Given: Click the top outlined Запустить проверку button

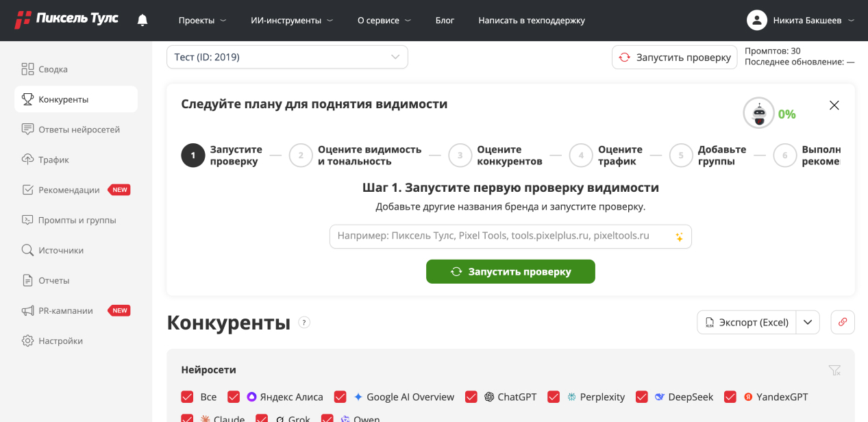Looking at the screenshot, I should (675, 58).
